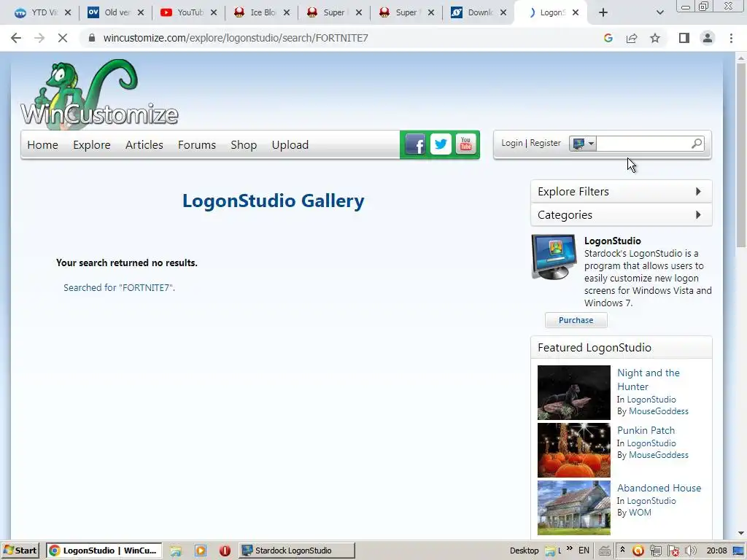Expand the Categories panel

click(622, 215)
